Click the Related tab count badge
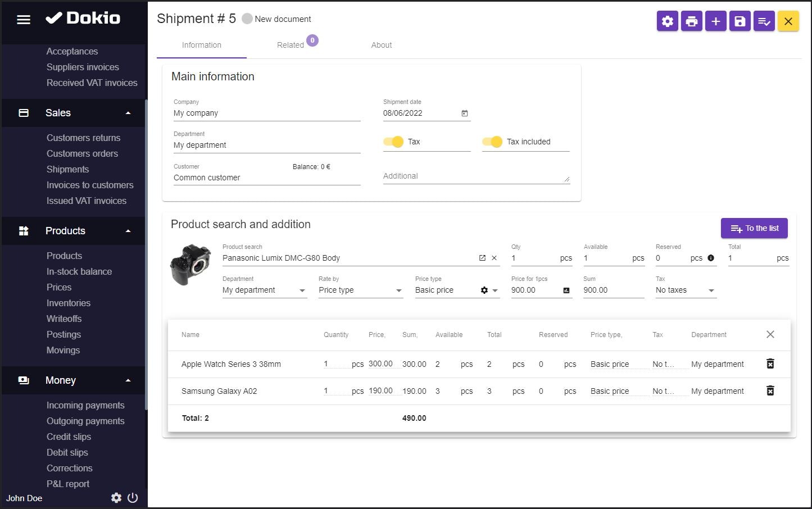Viewport: 812px width, 509px height. (312, 40)
